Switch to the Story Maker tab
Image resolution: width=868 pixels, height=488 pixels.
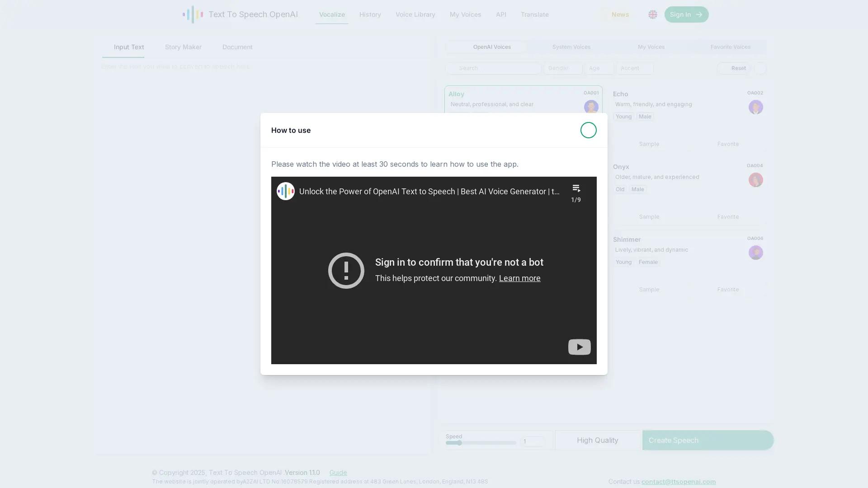pyautogui.click(x=183, y=47)
